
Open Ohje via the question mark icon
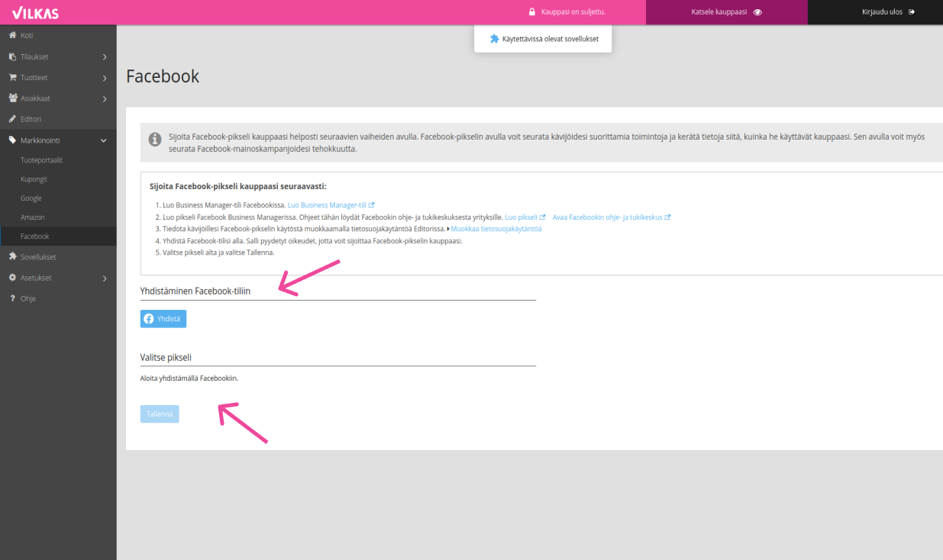(x=12, y=298)
